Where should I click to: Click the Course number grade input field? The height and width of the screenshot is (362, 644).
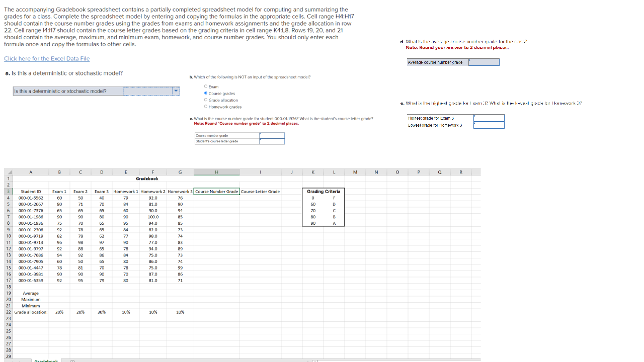pyautogui.click(x=272, y=136)
